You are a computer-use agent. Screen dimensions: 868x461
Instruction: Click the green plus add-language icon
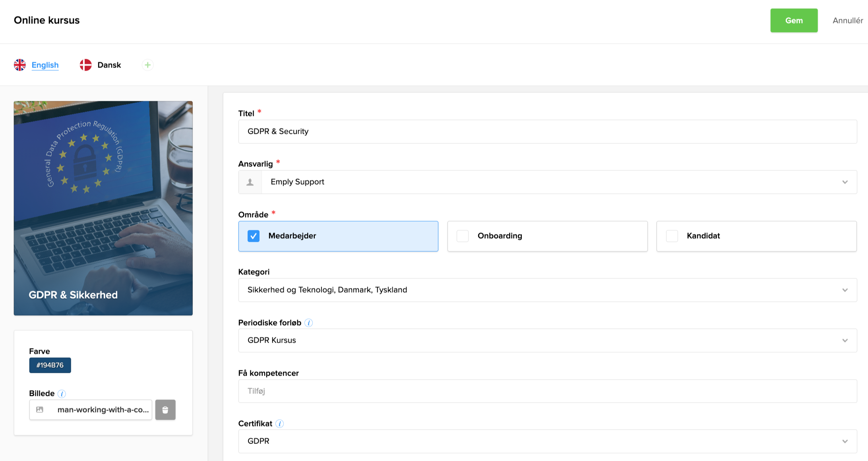coord(147,65)
